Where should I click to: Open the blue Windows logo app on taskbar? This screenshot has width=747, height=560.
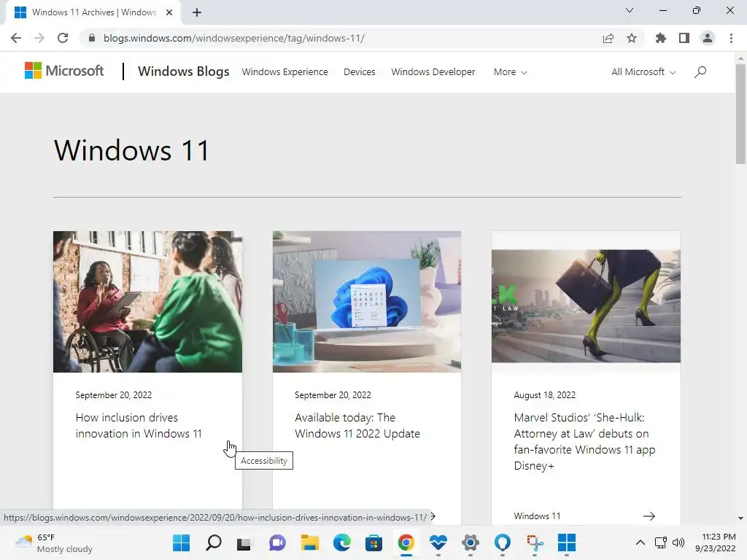pyautogui.click(x=566, y=542)
